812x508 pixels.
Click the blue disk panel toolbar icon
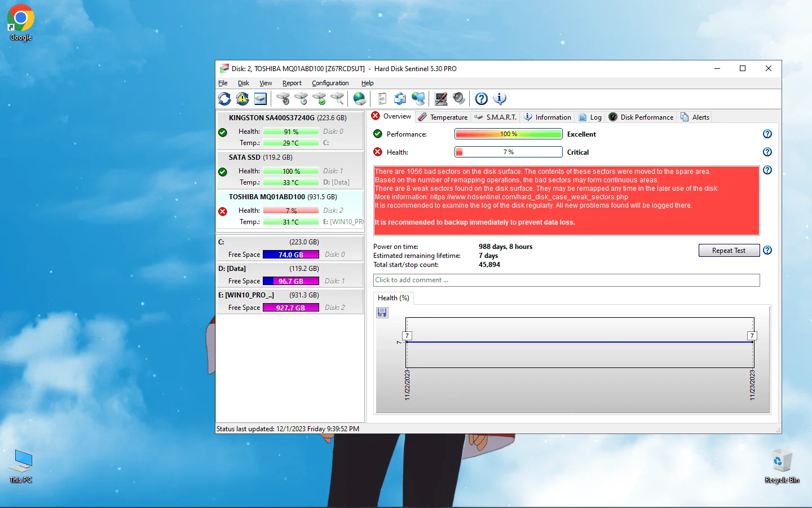click(261, 99)
